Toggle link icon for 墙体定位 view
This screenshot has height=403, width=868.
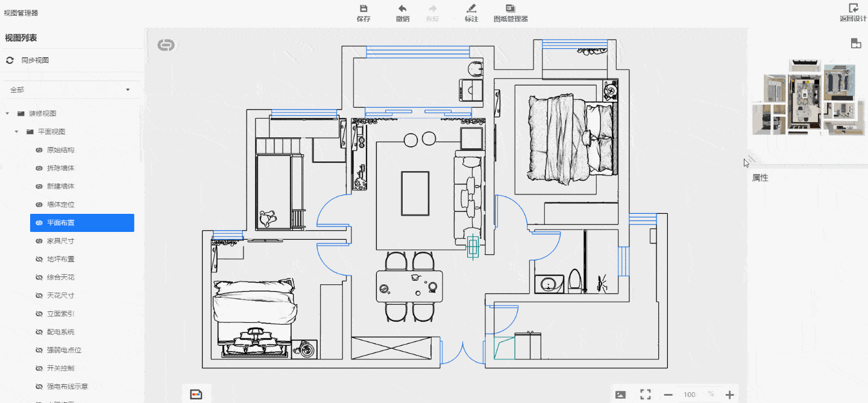click(39, 205)
